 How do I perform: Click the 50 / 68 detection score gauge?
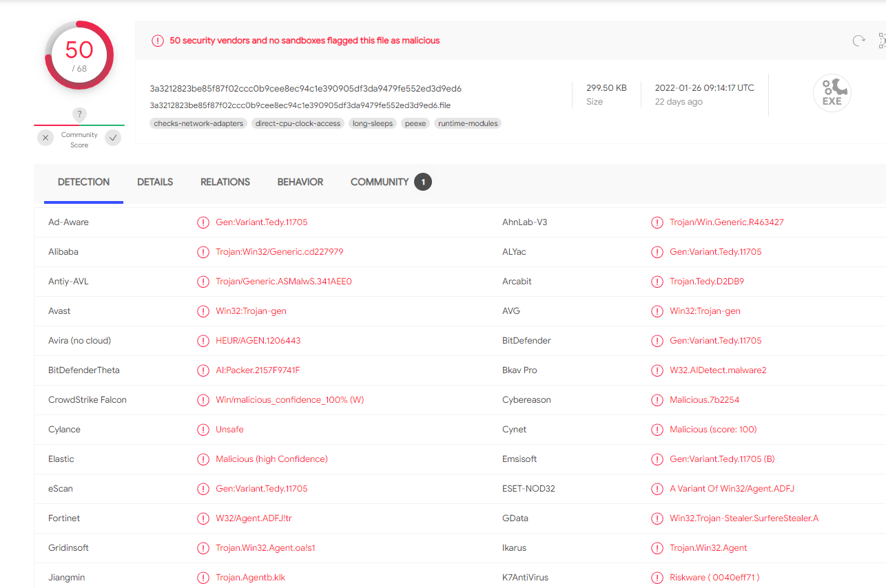click(79, 55)
